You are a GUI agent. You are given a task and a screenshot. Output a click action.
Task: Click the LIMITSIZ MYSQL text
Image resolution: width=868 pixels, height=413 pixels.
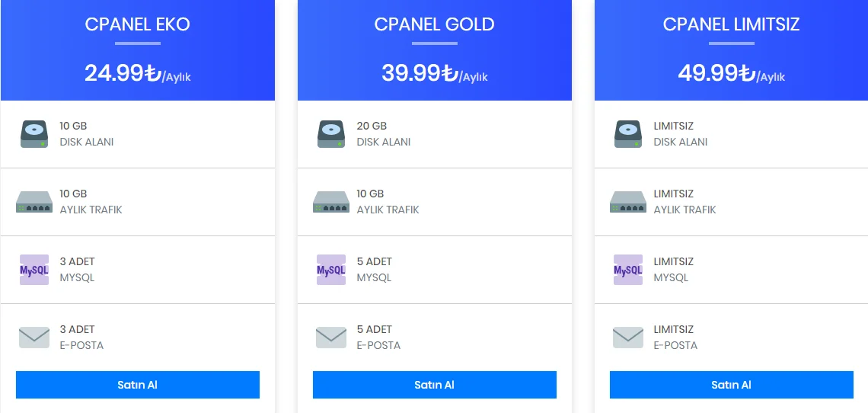[x=673, y=270]
